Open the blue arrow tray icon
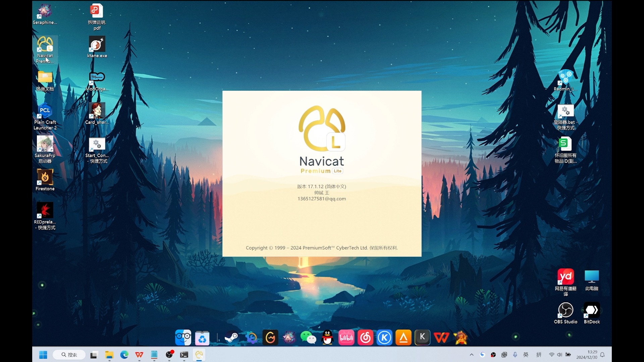 click(x=483, y=355)
